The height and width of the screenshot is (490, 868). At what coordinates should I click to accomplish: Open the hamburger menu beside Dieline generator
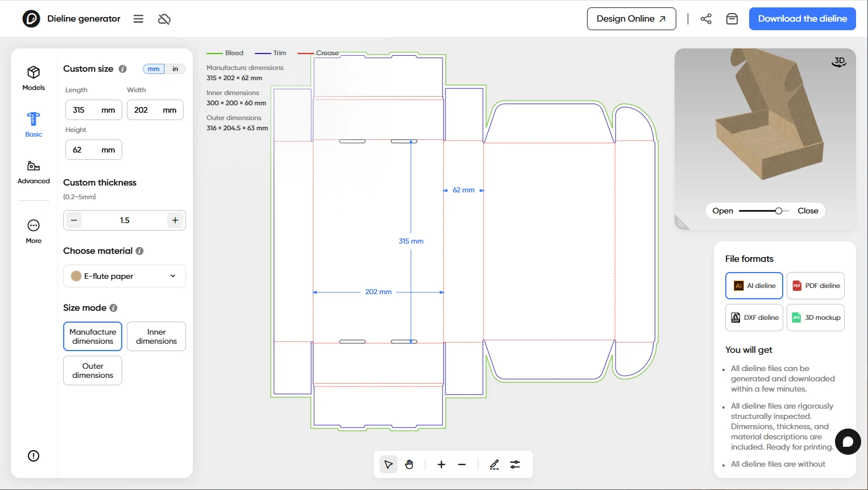point(138,19)
